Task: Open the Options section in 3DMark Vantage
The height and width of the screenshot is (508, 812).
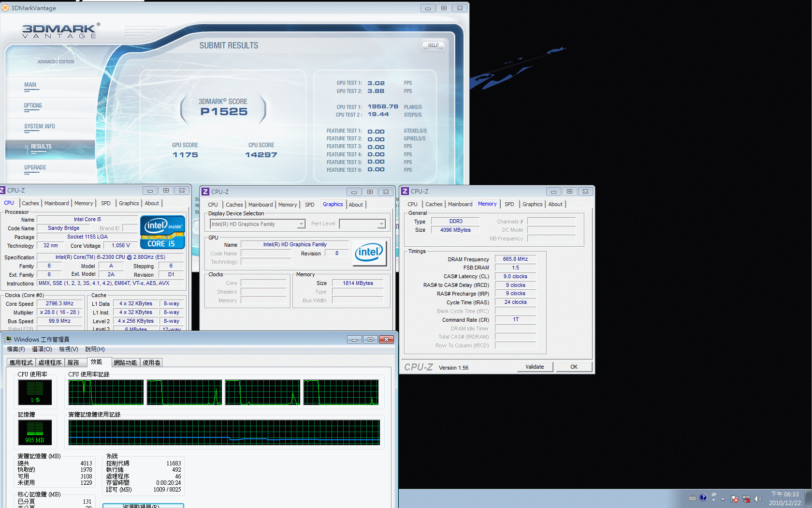Action: point(33,105)
